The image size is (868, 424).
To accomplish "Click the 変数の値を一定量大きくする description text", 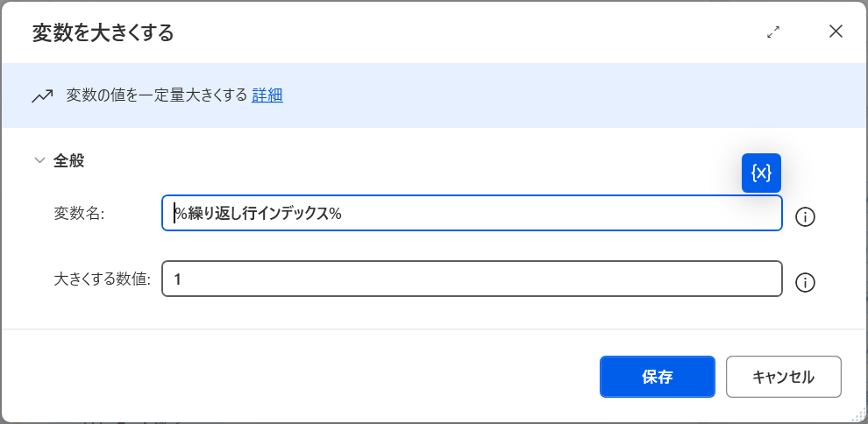I will point(157,95).
